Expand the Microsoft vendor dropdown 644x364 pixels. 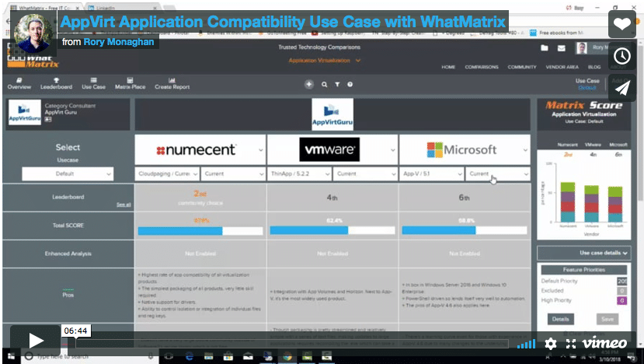point(525,150)
